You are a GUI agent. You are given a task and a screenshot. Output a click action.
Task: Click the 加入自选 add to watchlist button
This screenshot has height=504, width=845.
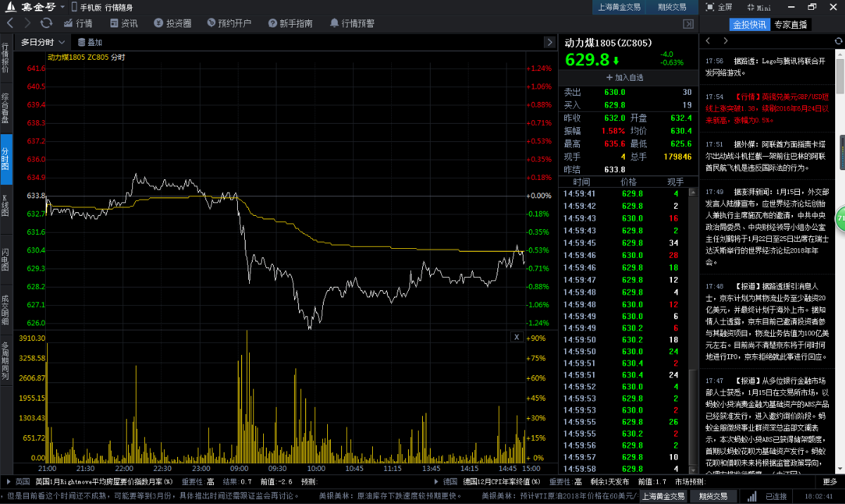pos(625,77)
